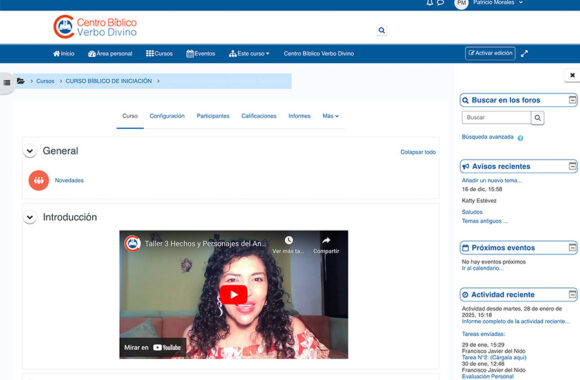Open Informe completo de la actividad reciente

[x=516, y=322]
